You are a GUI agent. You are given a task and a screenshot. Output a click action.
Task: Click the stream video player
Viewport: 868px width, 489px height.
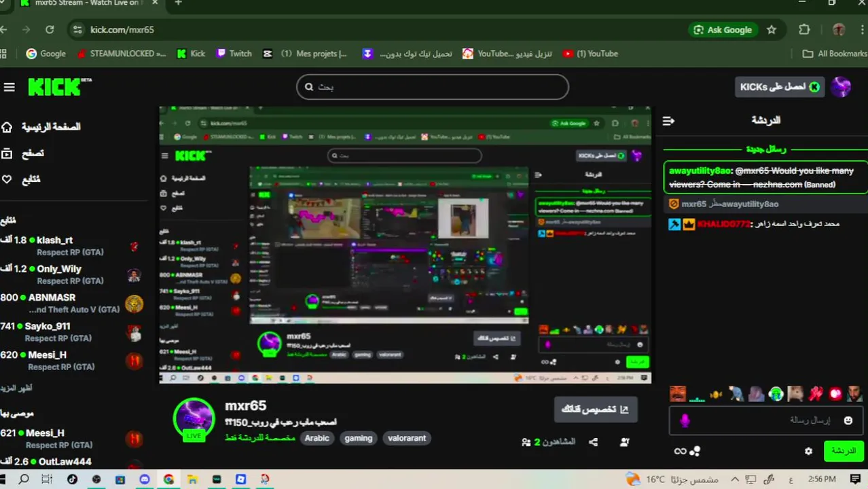click(x=405, y=244)
